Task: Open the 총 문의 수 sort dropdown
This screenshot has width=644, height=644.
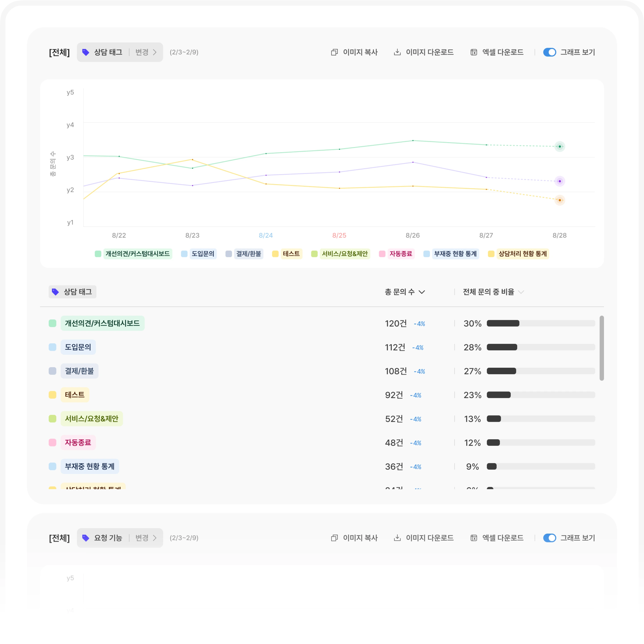Action: tap(422, 292)
